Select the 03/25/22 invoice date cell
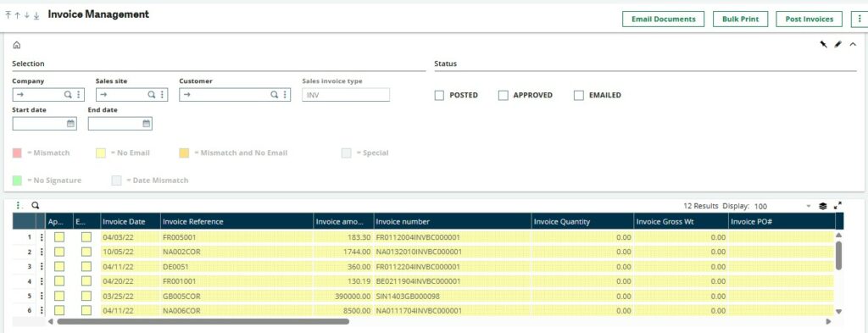868x333 pixels. [131, 296]
